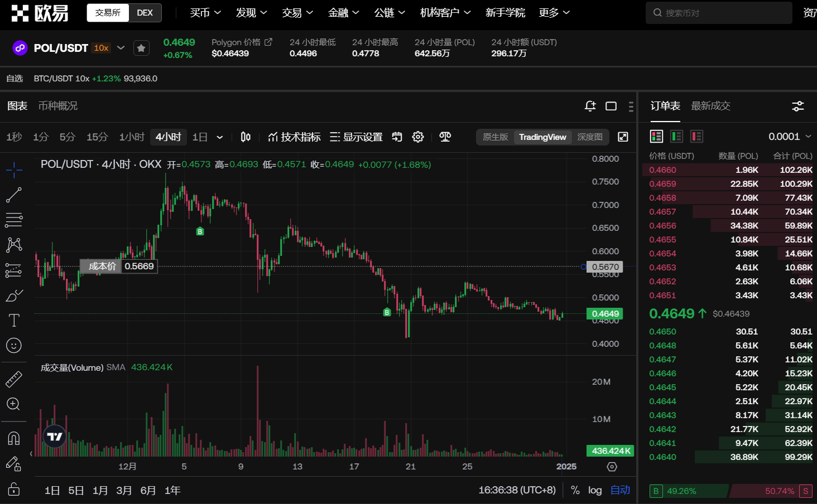
Task: Toggle logarithmic scale with log button
Action: pyautogui.click(x=595, y=490)
